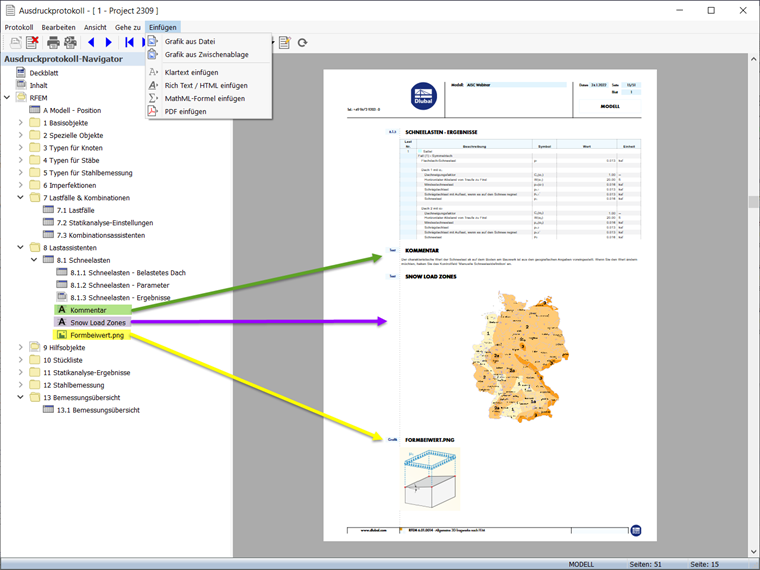Click the Grafik aus Zwischenablage clipboard icon

point(153,54)
